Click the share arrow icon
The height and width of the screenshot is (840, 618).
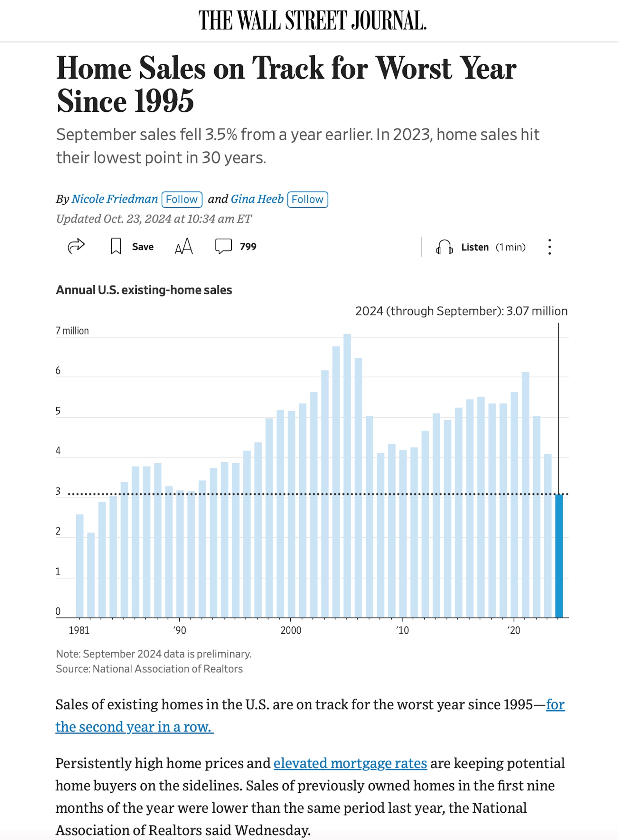tap(76, 246)
